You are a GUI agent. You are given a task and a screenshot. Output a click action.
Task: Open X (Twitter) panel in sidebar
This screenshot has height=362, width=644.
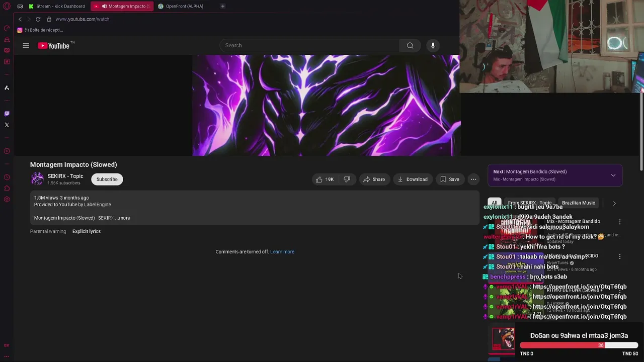pyautogui.click(x=7, y=125)
